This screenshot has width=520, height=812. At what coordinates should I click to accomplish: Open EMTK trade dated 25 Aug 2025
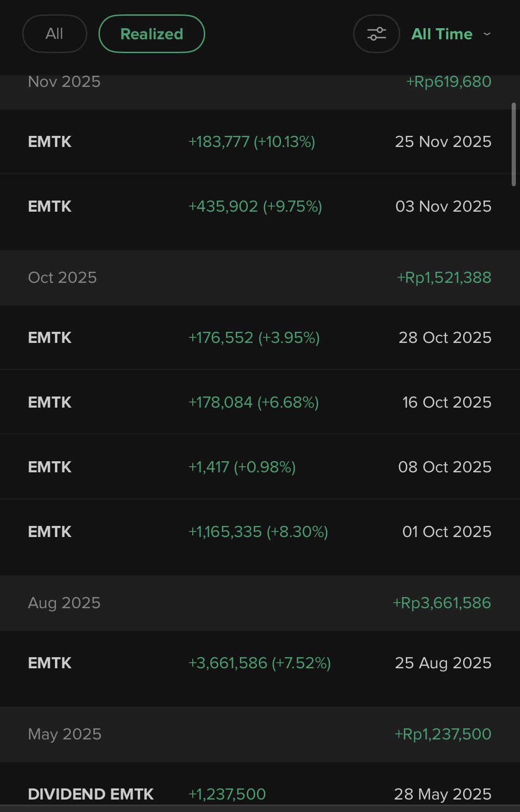tap(259, 663)
